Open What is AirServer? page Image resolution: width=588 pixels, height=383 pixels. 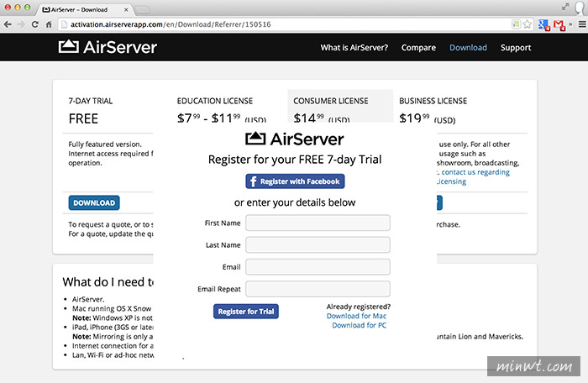354,48
